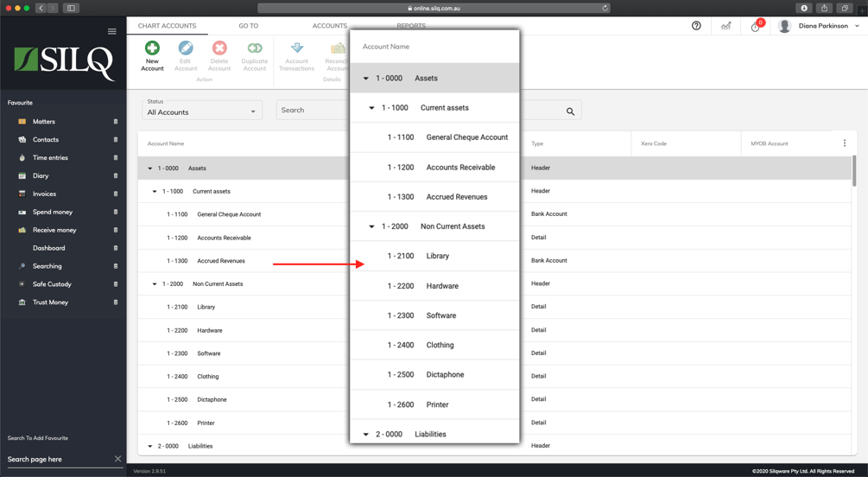
Task: Click the browser address bar online.silq.com.au
Action: [434, 9]
